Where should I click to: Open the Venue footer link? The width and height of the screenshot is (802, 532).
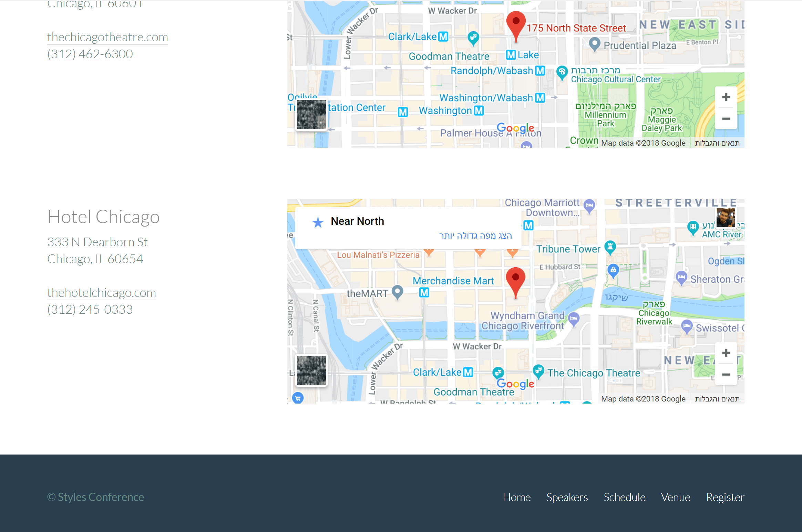click(676, 497)
